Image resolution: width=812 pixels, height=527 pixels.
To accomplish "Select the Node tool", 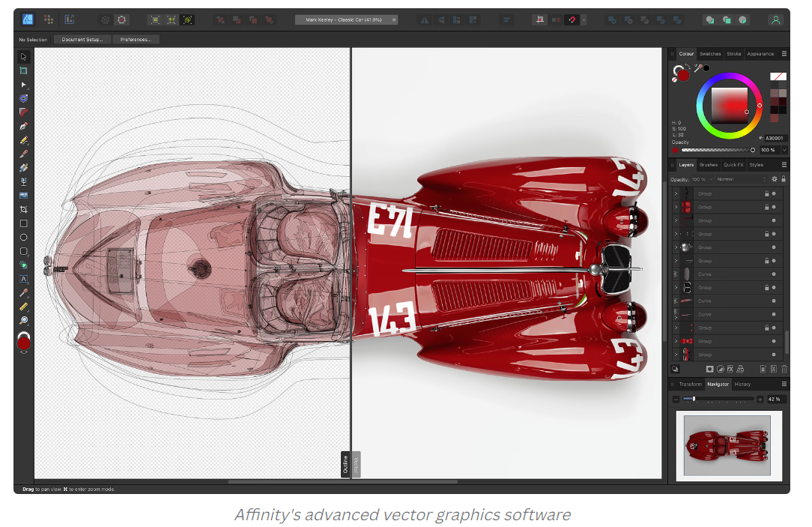I will click(24, 85).
